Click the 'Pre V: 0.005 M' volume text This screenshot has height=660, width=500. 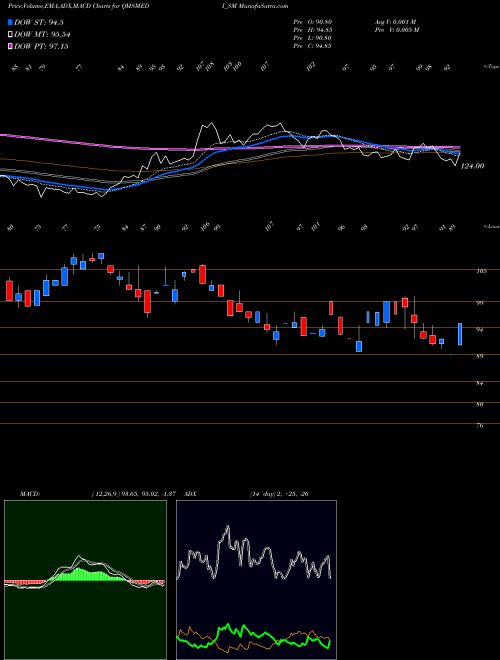click(x=395, y=30)
